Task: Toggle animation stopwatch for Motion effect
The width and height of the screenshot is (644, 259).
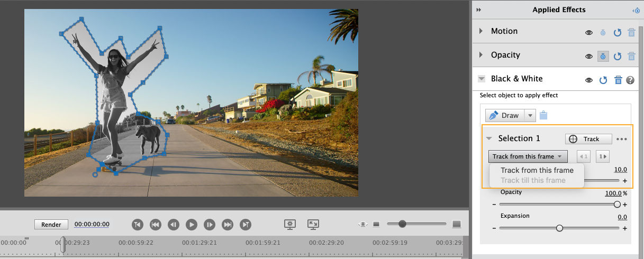Action: click(603, 32)
